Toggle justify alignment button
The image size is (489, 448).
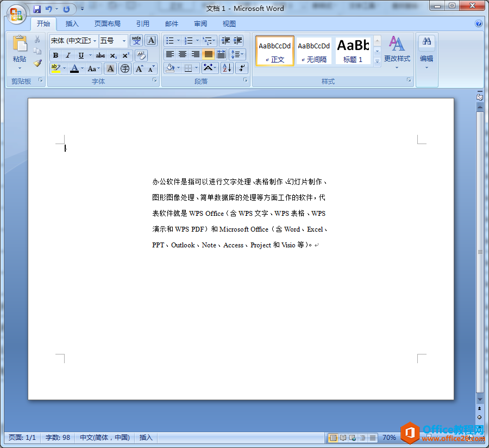pyautogui.click(x=208, y=54)
